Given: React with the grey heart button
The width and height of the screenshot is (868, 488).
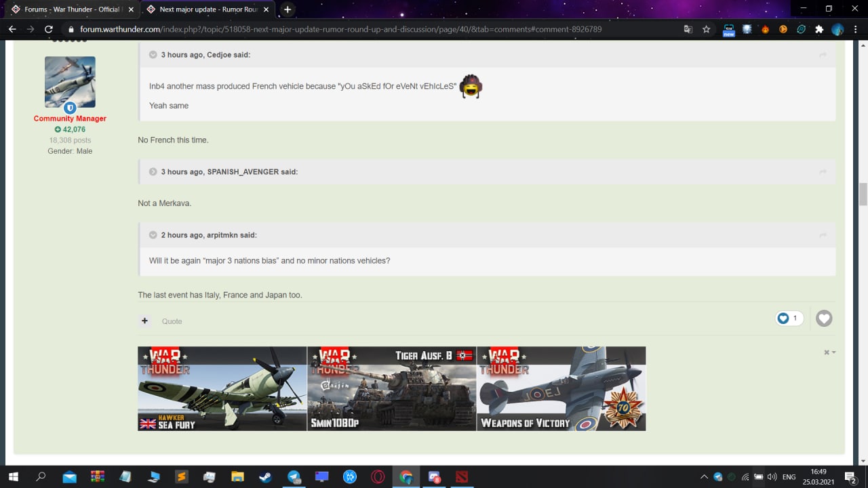Looking at the screenshot, I should (824, 318).
